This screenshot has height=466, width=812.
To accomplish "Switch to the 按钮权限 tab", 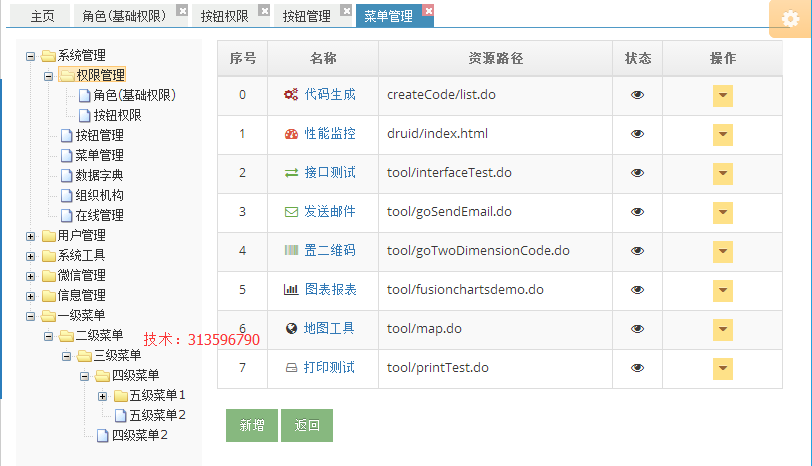I will pos(225,16).
